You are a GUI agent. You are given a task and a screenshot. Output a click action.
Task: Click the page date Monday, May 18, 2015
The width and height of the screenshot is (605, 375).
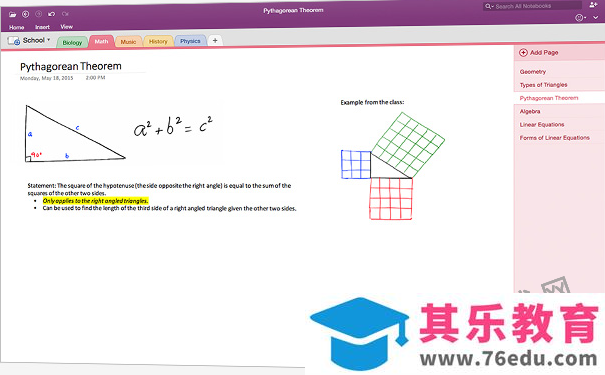tap(46, 78)
